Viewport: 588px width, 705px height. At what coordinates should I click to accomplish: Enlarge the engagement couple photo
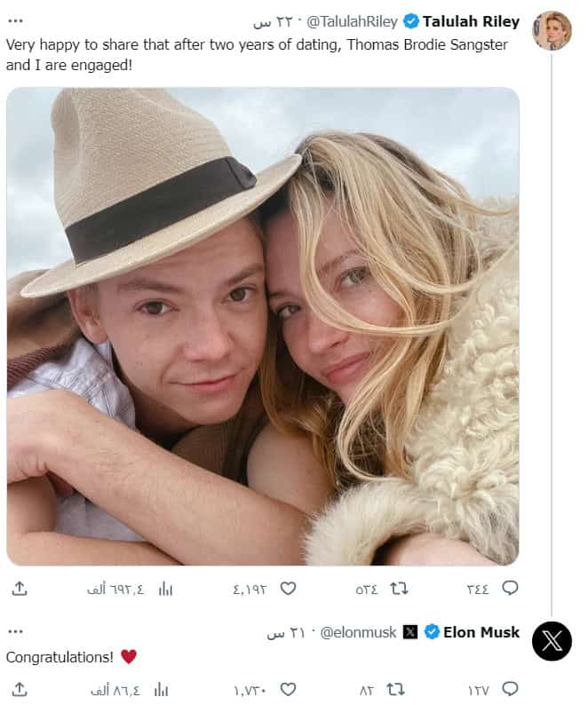point(263,326)
